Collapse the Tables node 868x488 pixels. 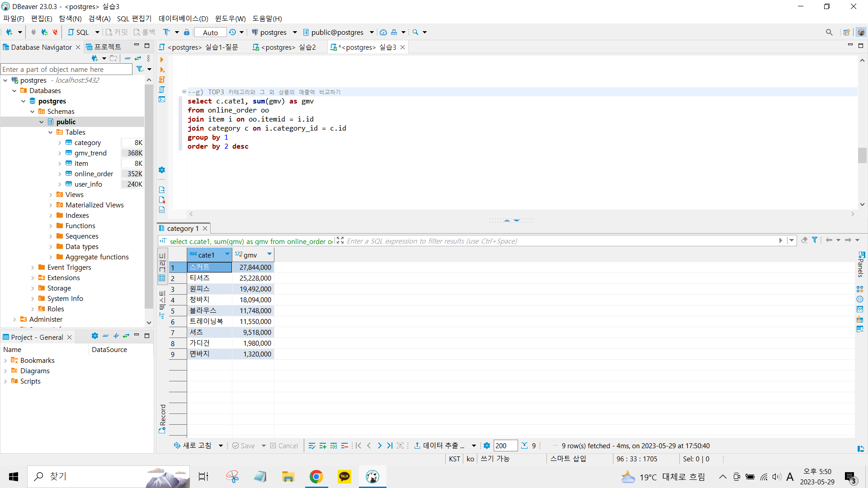pyautogui.click(x=51, y=132)
